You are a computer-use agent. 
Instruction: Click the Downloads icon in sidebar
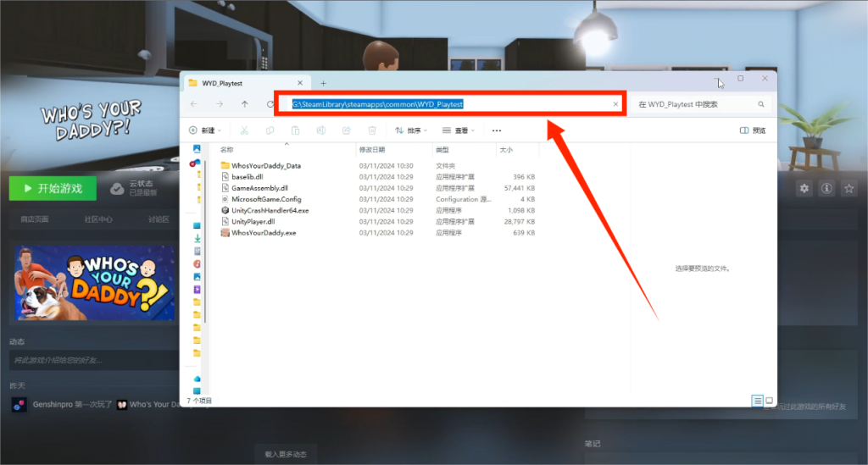pos(197,238)
